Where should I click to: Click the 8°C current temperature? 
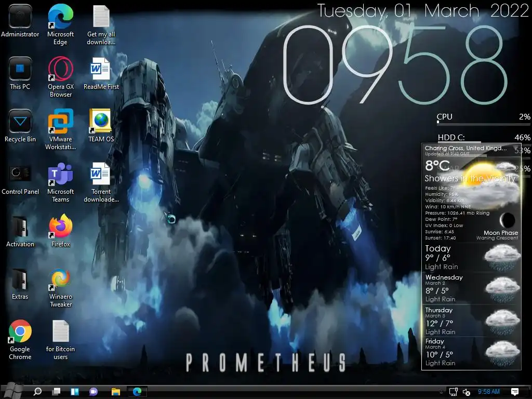click(x=437, y=166)
